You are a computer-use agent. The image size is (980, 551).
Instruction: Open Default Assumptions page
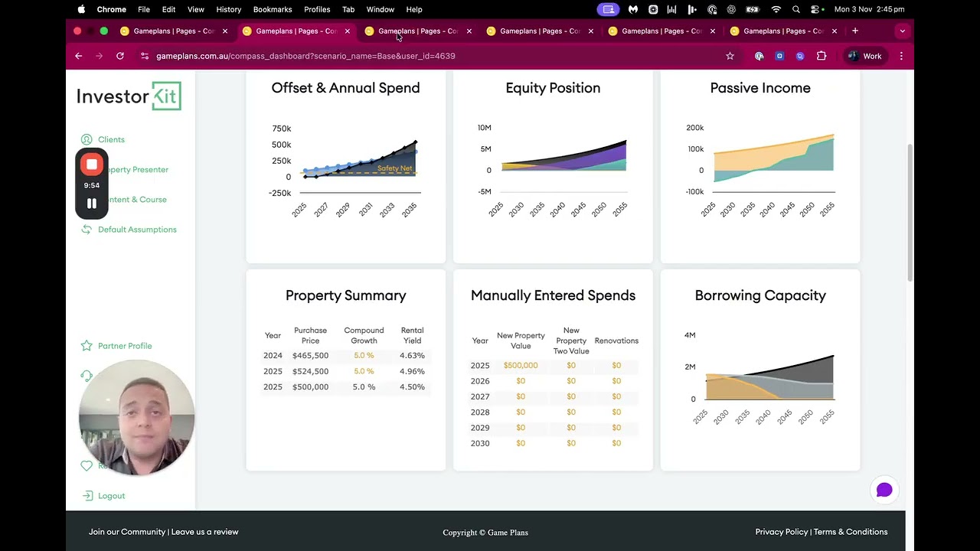137,230
